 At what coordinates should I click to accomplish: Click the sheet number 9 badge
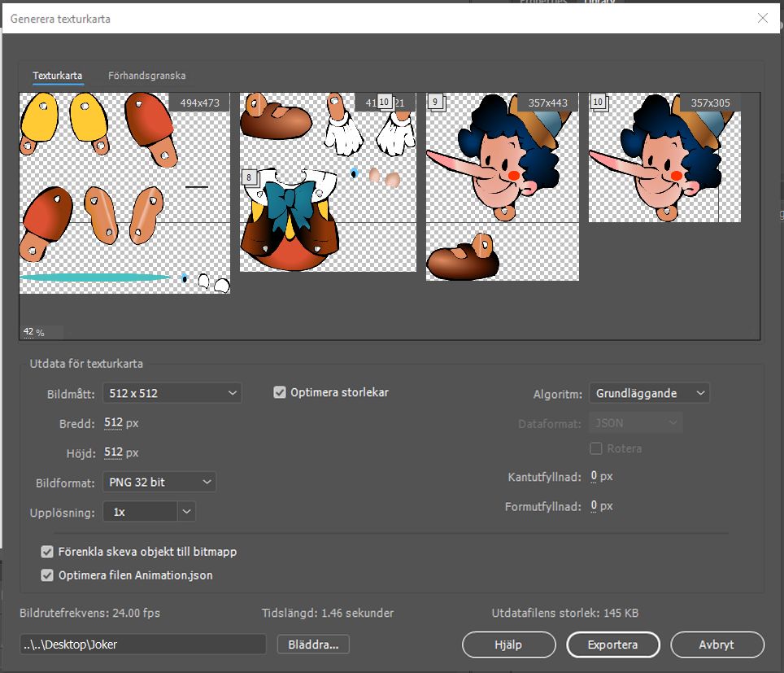[435, 103]
